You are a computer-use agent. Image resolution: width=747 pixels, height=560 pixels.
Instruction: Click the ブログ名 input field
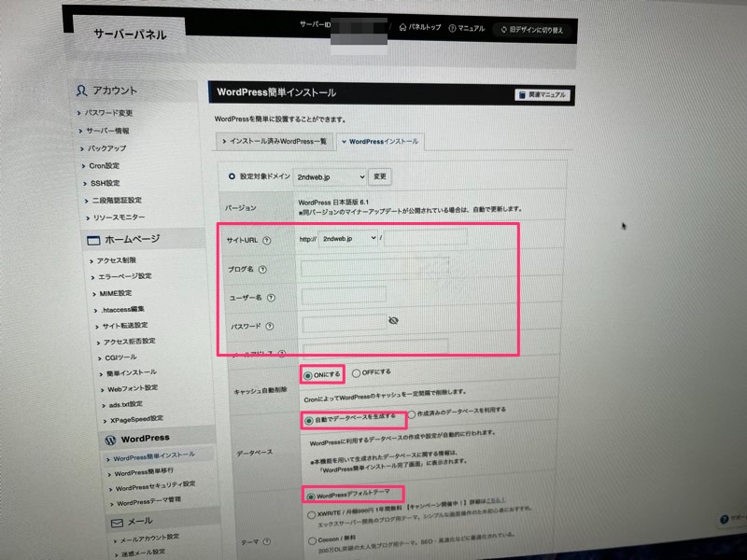pyautogui.click(x=374, y=267)
